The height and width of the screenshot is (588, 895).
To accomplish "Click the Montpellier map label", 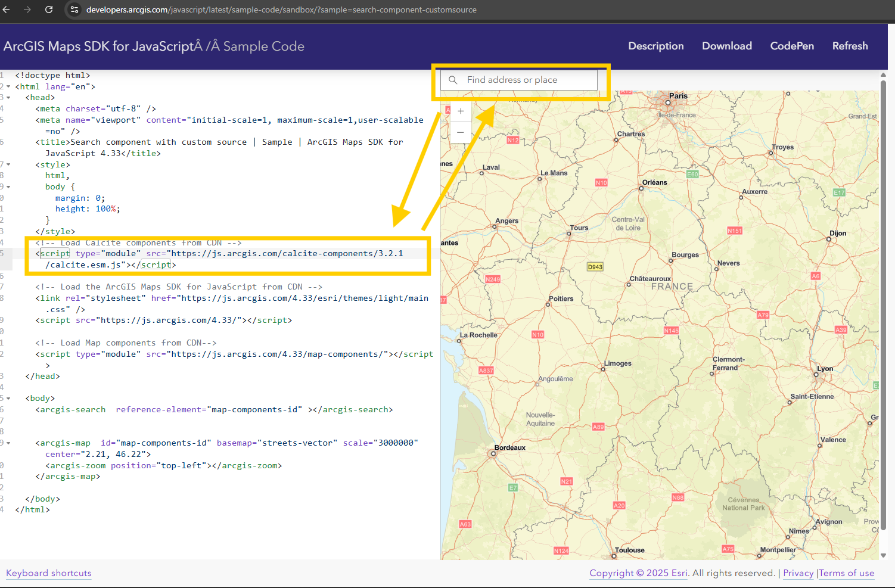I will (778, 550).
